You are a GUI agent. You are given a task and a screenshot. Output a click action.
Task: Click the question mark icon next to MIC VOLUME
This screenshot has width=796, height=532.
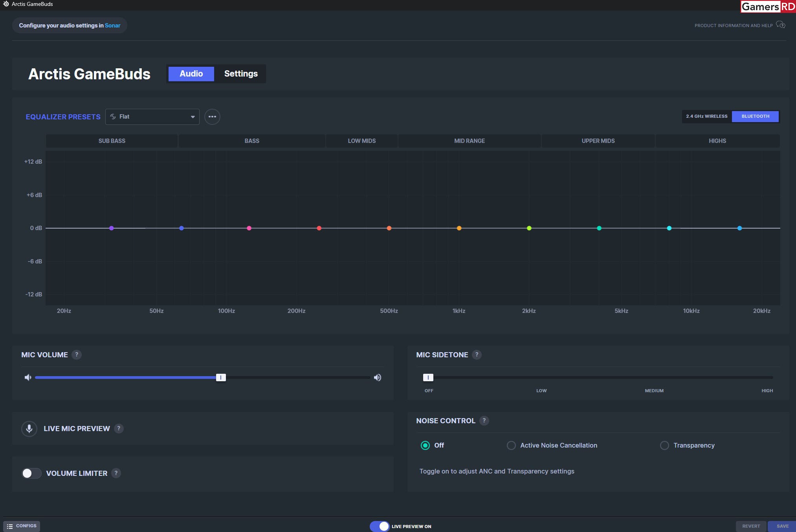coord(76,355)
